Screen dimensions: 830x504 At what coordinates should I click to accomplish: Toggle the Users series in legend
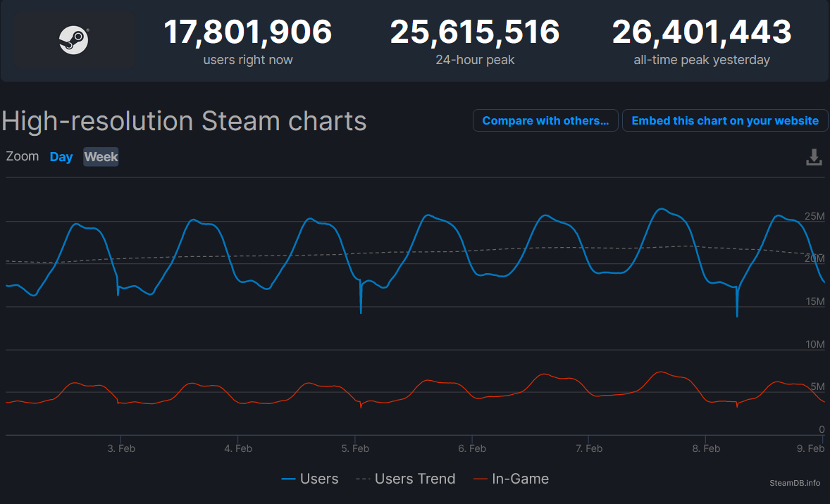(x=310, y=479)
